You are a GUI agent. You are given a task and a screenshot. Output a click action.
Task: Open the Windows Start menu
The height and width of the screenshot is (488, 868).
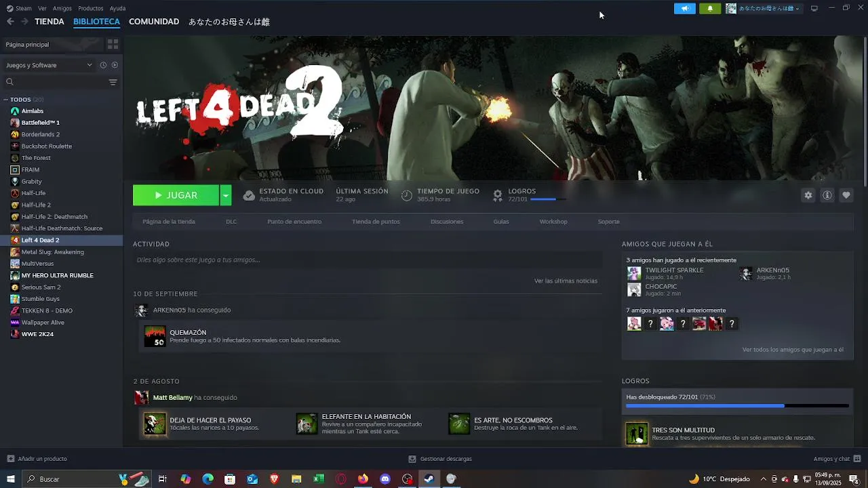click(x=11, y=479)
